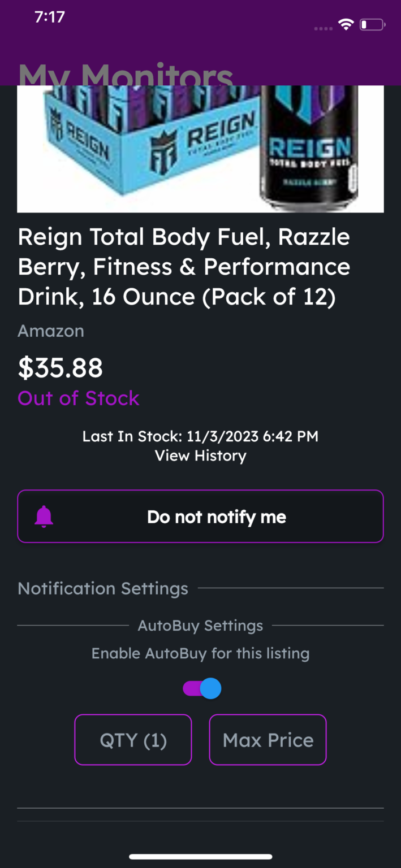This screenshot has height=868, width=401.
Task: Tap the Last In Stock timestamp text
Action: click(200, 436)
